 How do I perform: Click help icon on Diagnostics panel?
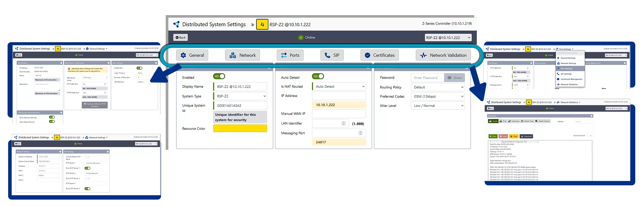(591, 116)
